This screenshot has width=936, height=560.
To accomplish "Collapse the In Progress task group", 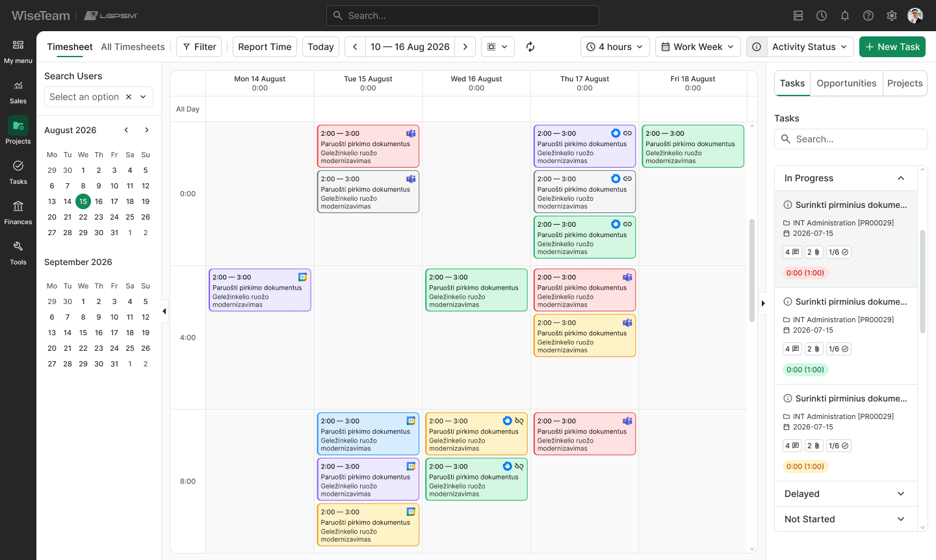I will tap(901, 178).
